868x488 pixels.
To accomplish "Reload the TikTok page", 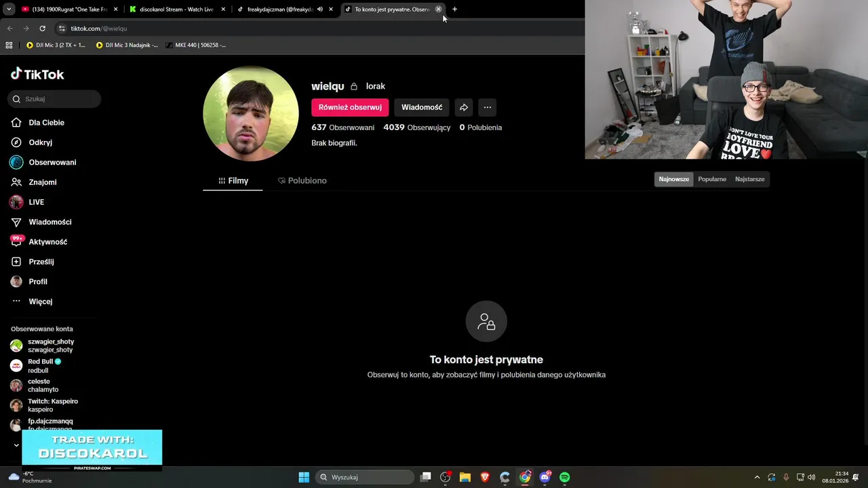I will pyautogui.click(x=42, y=28).
